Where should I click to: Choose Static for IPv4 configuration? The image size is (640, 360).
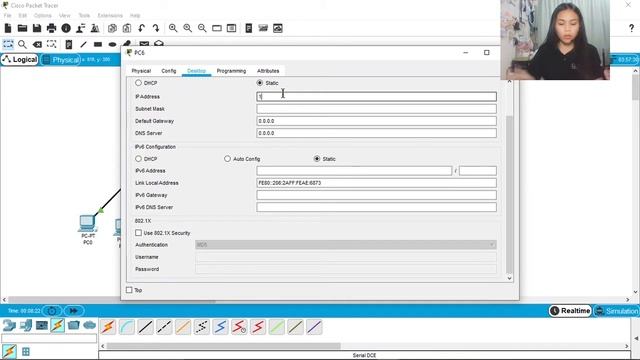point(260,83)
